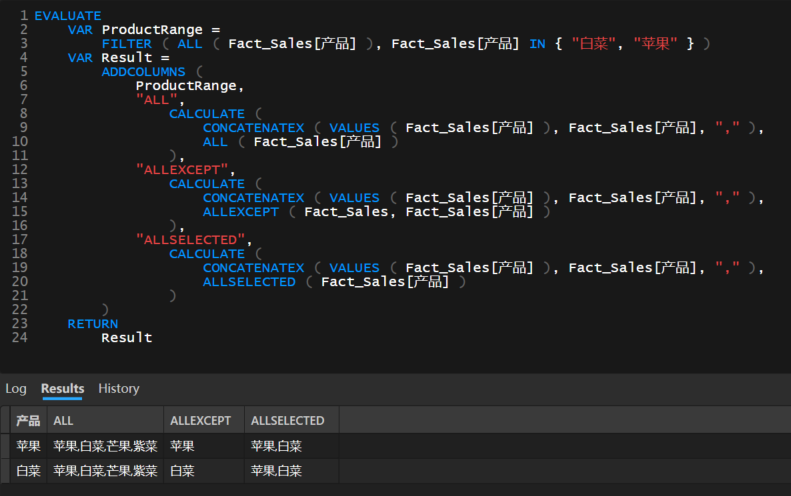Click CALCULATE on line 8

[x=207, y=114]
